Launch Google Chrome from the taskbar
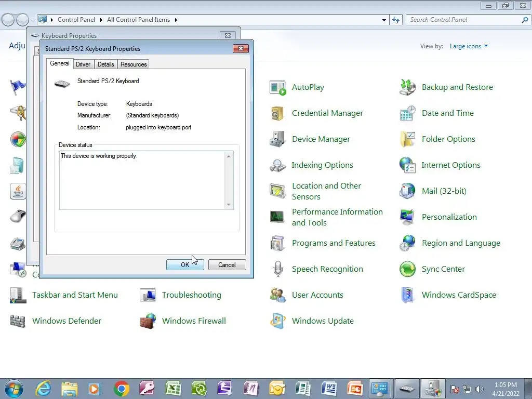Viewport: 532px width, 399px height. click(122, 389)
